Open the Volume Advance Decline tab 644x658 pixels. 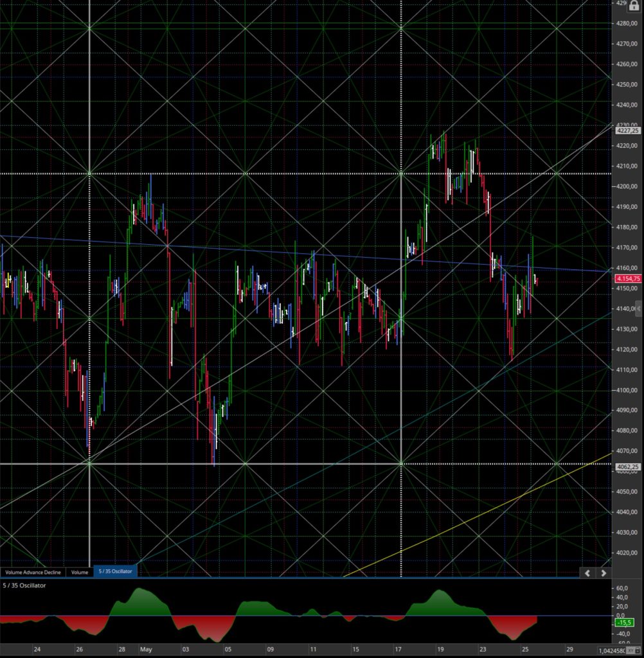(33, 572)
